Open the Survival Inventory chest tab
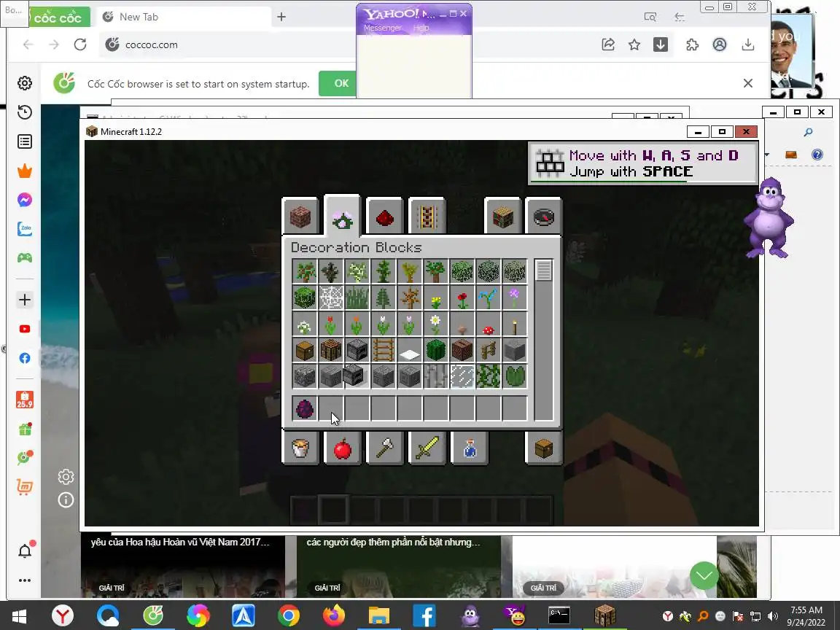 pos(544,448)
